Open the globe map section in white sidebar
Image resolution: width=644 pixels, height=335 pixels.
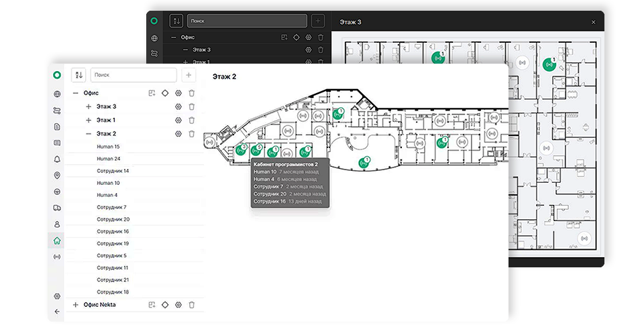[57, 94]
